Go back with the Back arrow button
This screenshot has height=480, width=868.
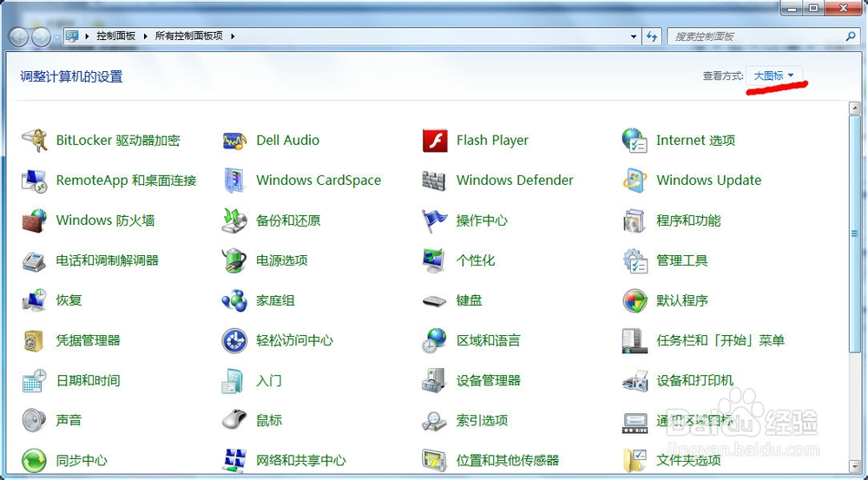(18, 37)
